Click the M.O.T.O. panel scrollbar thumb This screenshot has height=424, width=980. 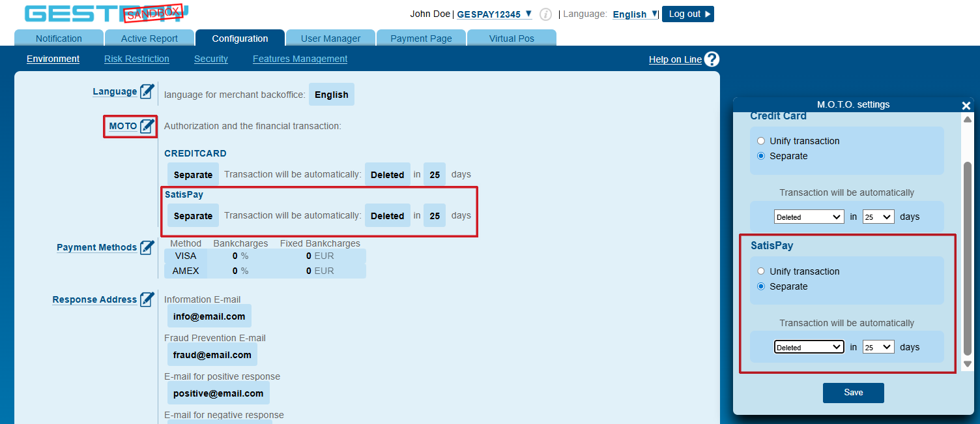[x=968, y=259]
